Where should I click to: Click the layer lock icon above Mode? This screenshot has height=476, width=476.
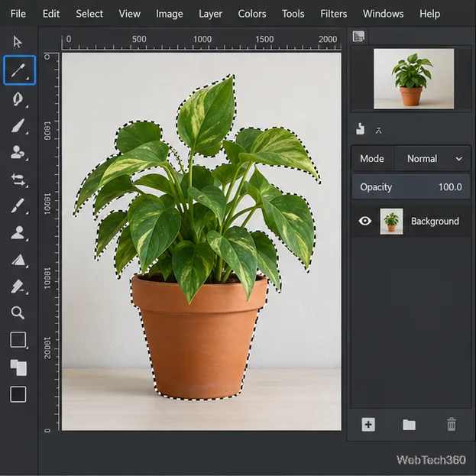pyautogui.click(x=360, y=128)
